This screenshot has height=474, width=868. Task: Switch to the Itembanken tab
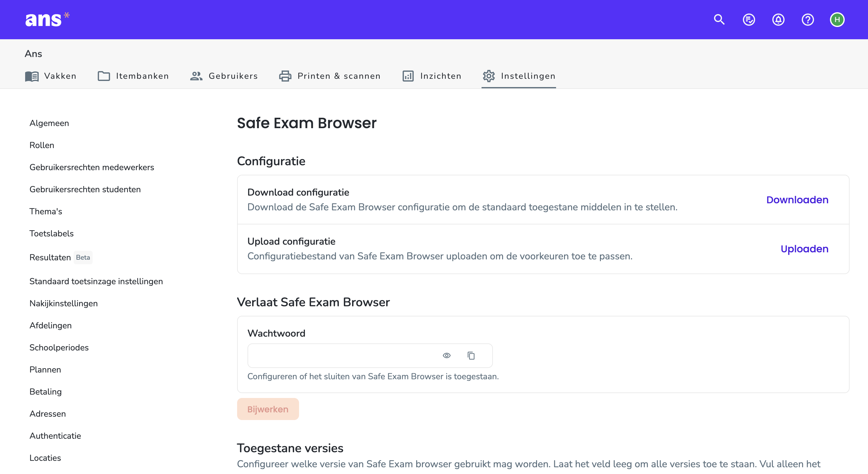[x=133, y=76]
